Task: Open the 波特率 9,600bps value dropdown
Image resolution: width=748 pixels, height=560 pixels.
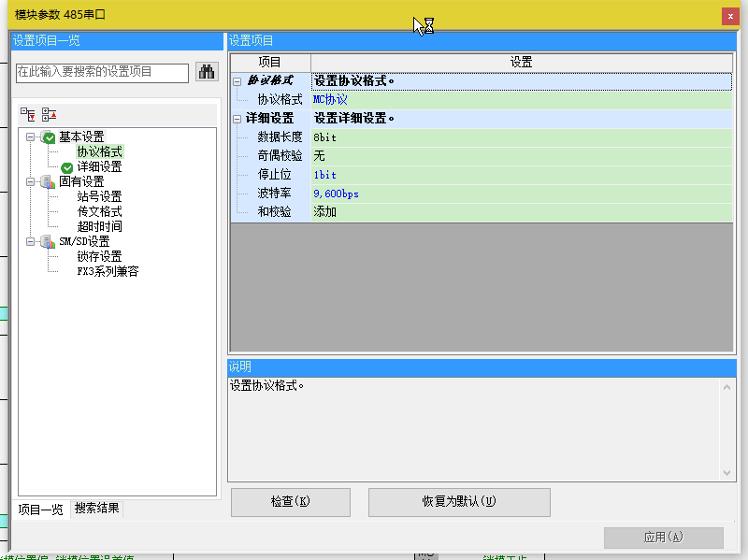Action: 520,194
